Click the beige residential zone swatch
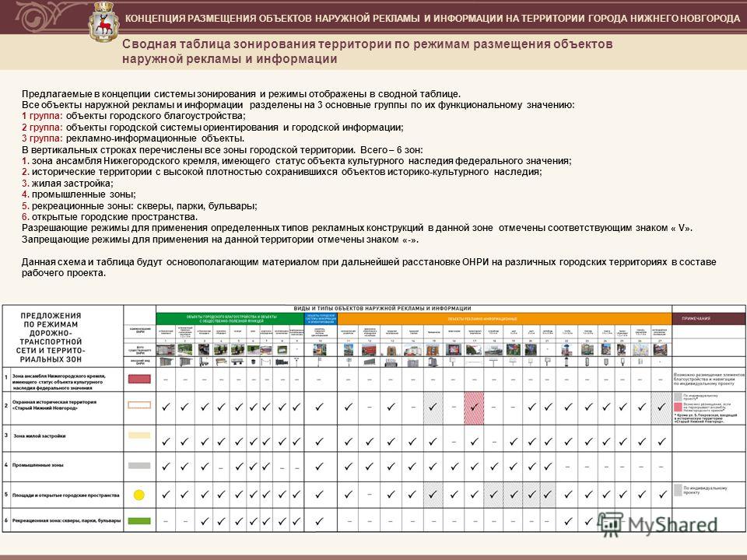 click(x=139, y=436)
